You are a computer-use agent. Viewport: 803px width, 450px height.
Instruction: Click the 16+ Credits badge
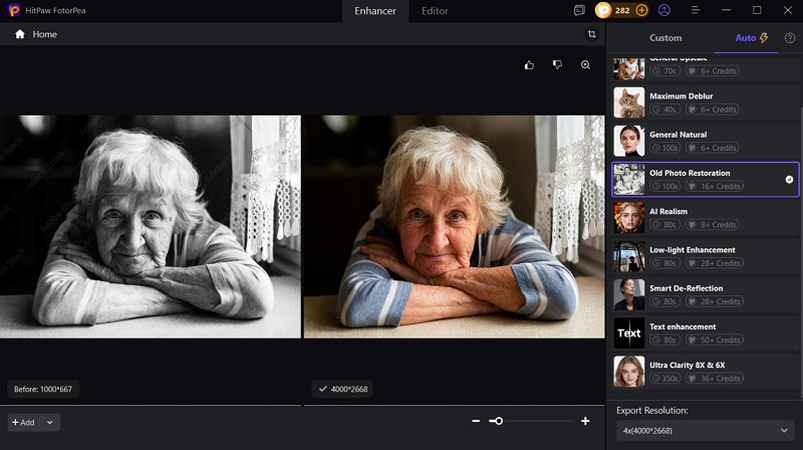point(714,186)
